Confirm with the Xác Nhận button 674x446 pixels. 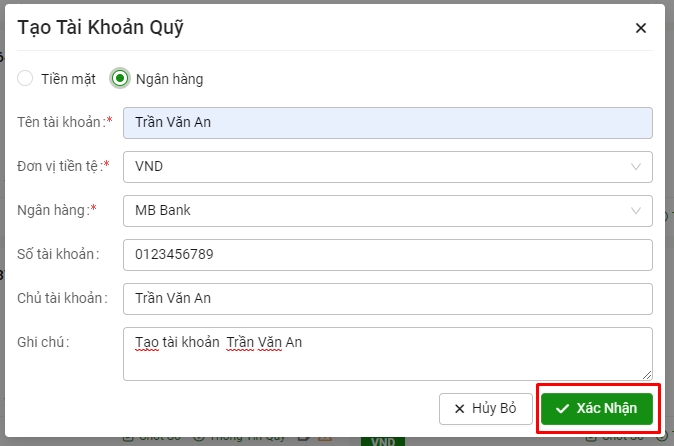(x=597, y=409)
